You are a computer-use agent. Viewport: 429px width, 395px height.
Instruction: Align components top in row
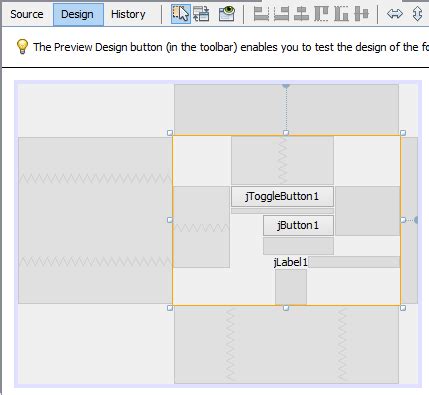click(x=321, y=14)
